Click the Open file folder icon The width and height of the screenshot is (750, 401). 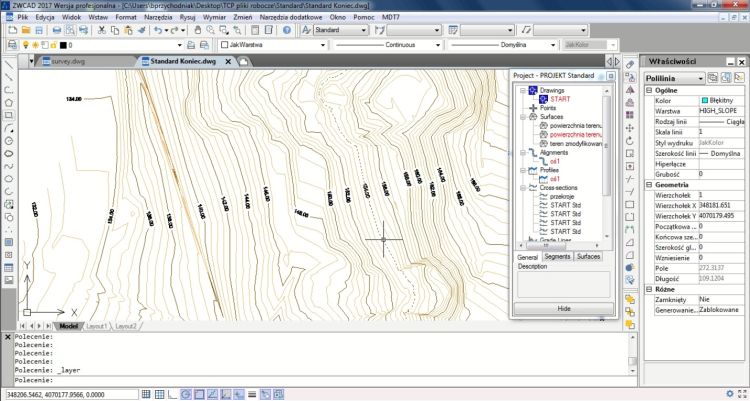point(26,30)
